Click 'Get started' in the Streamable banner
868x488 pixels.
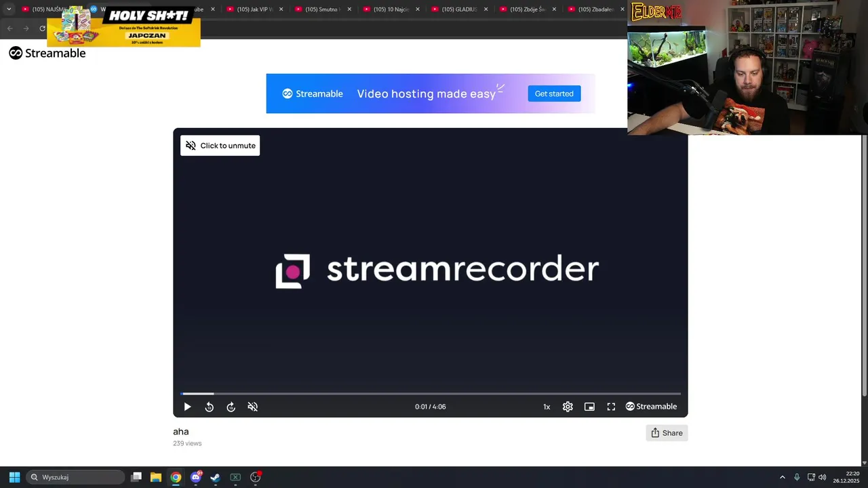(554, 94)
